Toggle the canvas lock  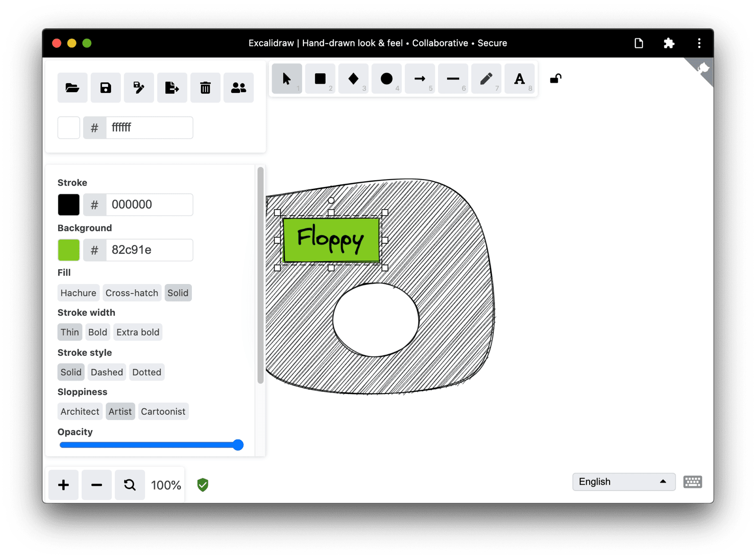pyautogui.click(x=555, y=78)
